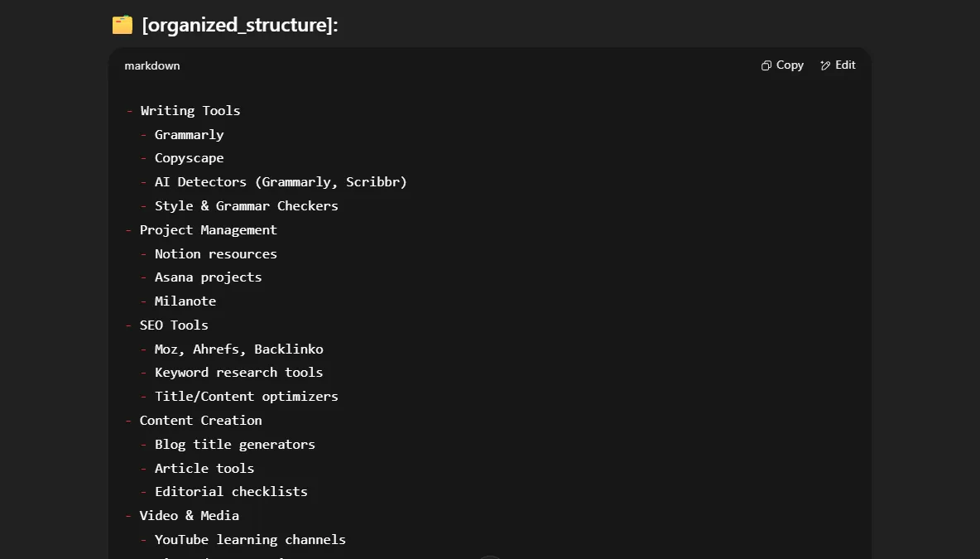Click the SEO Tools heading
This screenshot has height=559, width=980.
pos(174,325)
